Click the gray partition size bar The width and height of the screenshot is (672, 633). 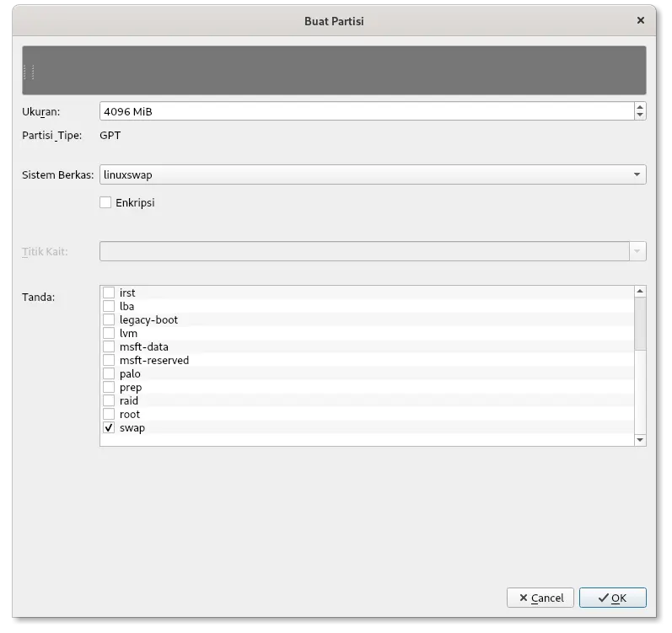pyautogui.click(x=334, y=70)
